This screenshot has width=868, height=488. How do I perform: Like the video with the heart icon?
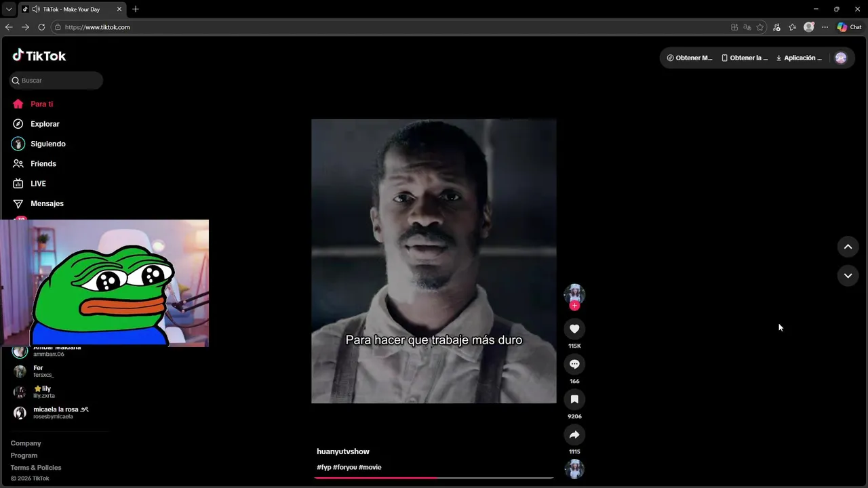pyautogui.click(x=574, y=329)
